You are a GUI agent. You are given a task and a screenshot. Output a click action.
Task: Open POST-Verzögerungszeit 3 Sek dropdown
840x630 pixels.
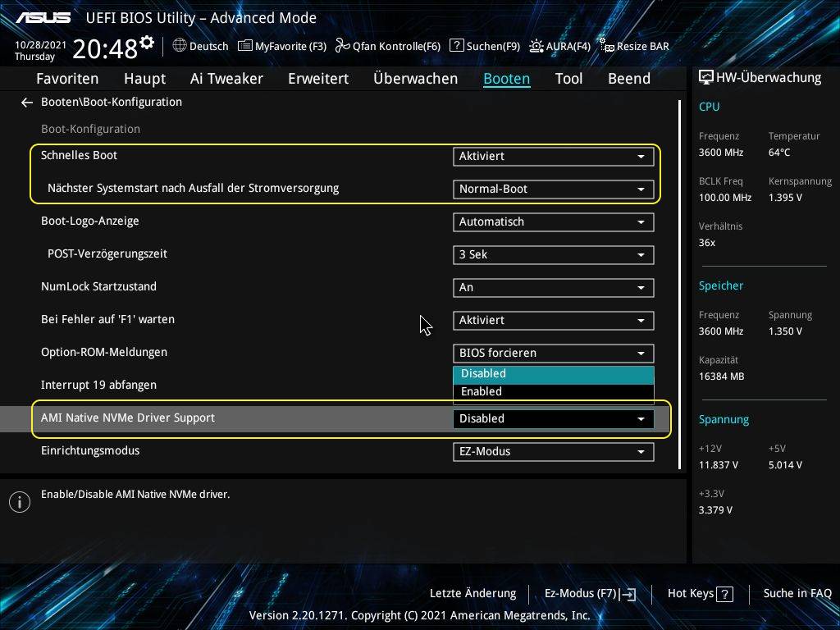(554, 255)
